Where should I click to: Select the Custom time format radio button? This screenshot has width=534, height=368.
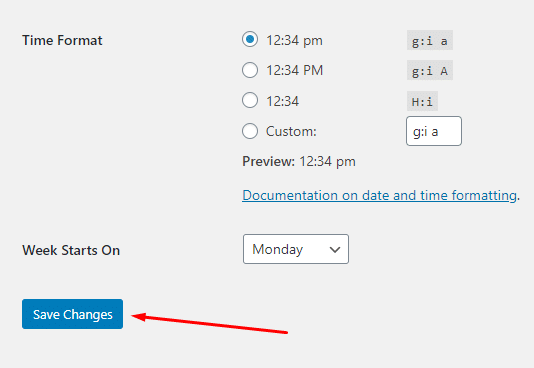pos(250,131)
